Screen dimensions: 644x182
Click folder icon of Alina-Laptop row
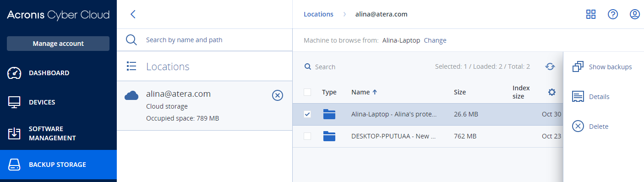pos(329,114)
